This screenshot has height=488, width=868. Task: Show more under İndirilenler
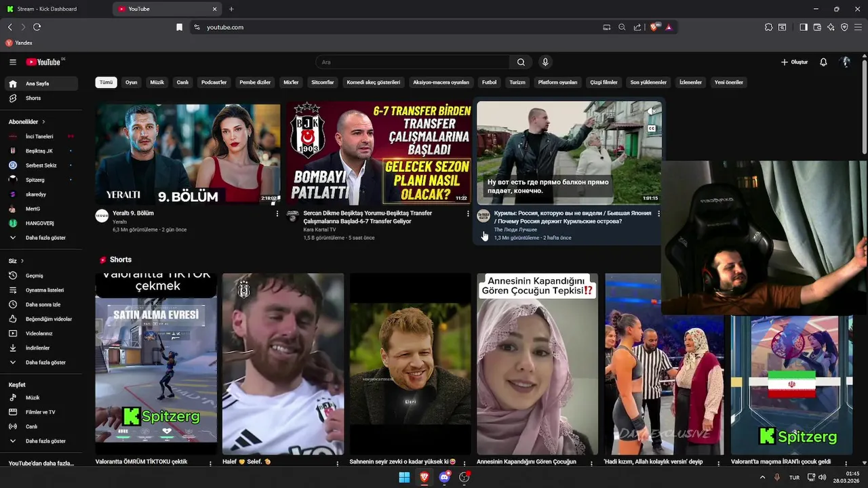42,363
